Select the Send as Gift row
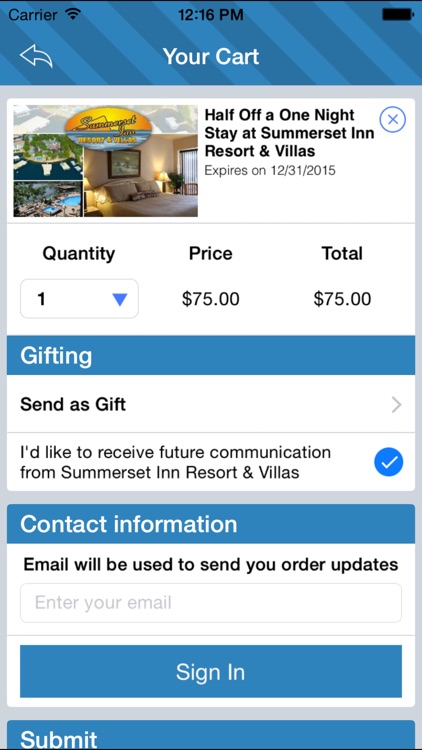The image size is (422, 750). tap(211, 404)
